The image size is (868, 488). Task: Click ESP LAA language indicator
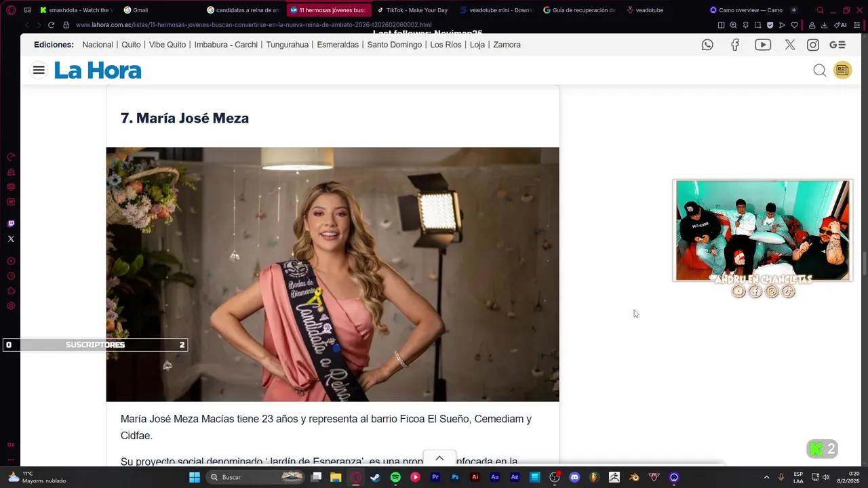pos(798,477)
